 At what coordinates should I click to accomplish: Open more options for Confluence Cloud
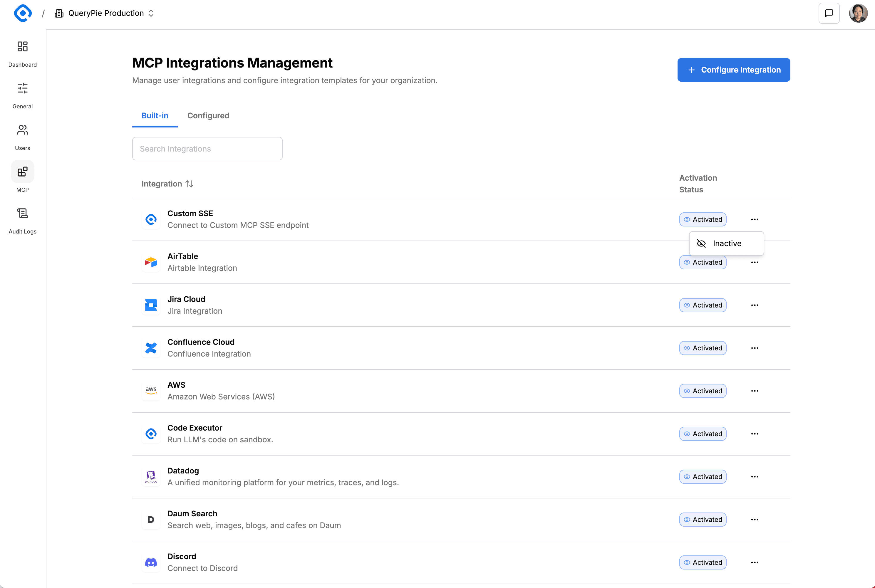click(x=755, y=348)
